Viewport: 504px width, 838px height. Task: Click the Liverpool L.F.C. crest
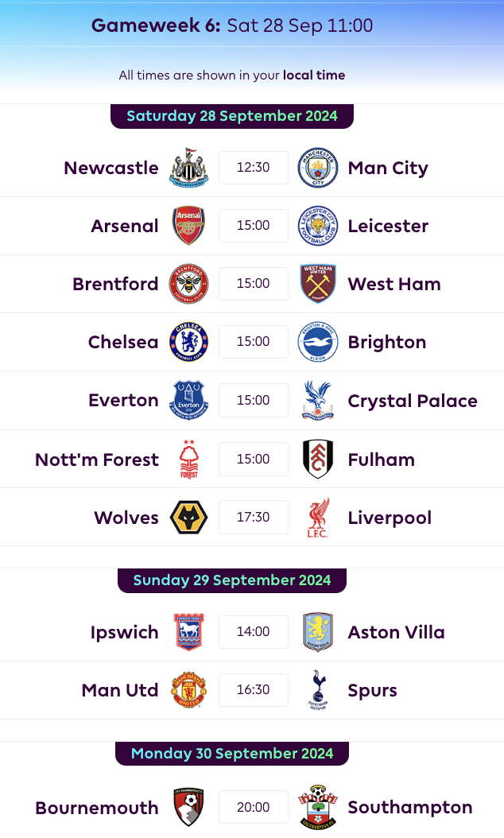click(x=317, y=518)
